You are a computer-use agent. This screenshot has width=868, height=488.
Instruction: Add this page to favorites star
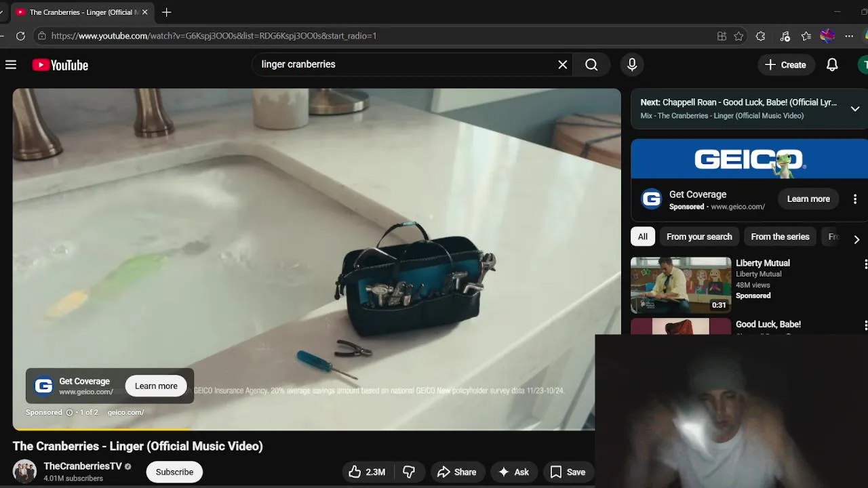click(738, 36)
